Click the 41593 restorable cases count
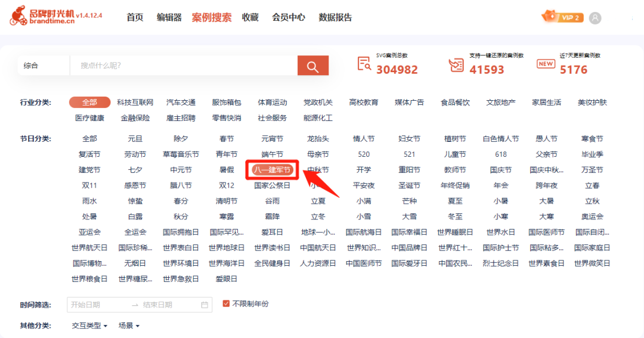The width and height of the screenshot is (644, 338). click(487, 69)
